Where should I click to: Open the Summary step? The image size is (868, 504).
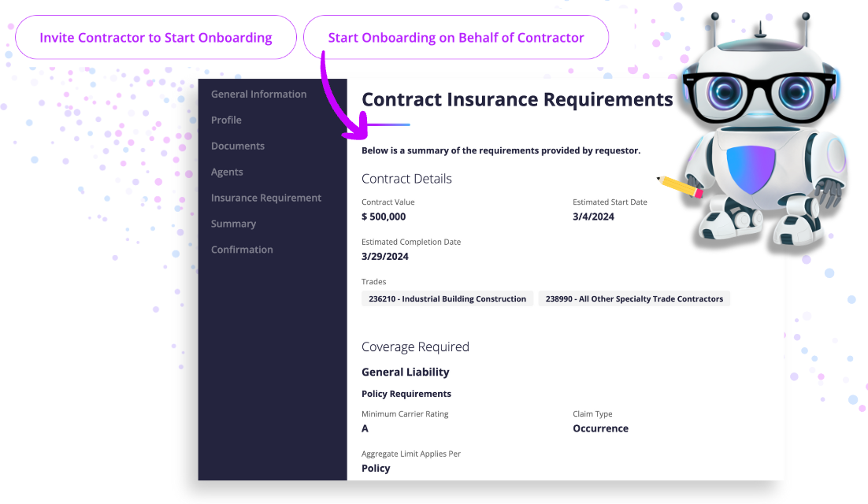233,224
